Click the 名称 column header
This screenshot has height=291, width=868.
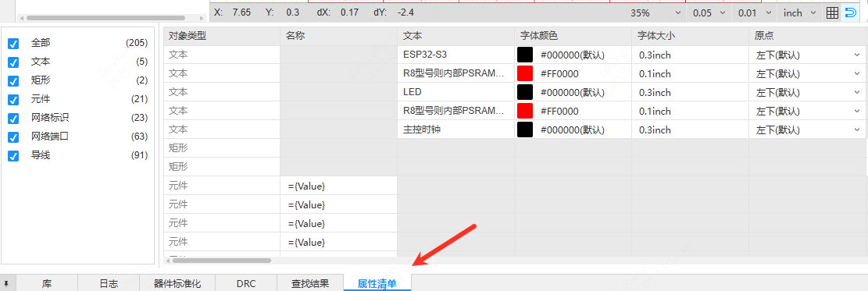339,36
